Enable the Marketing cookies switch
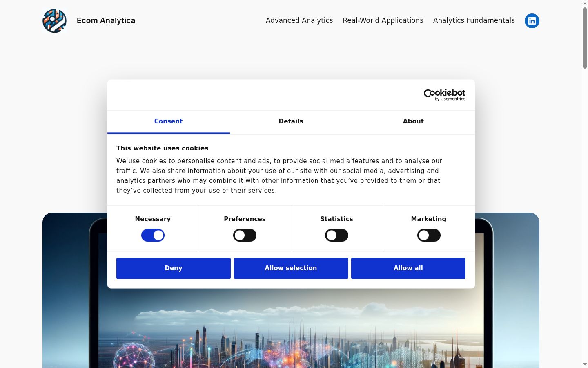Image resolution: width=588 pixels, height=368 pixels. (429, 236)
